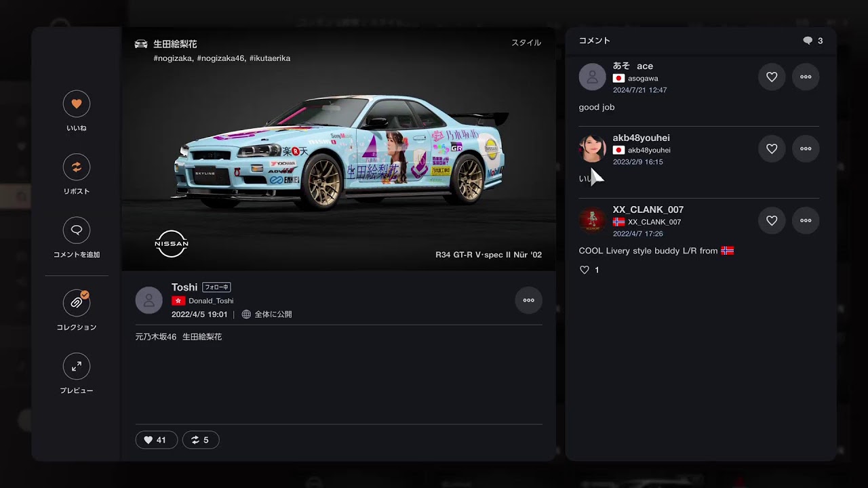Click the #ikutaerika hashtag
868x488 pixels.
tap(270, 58)
